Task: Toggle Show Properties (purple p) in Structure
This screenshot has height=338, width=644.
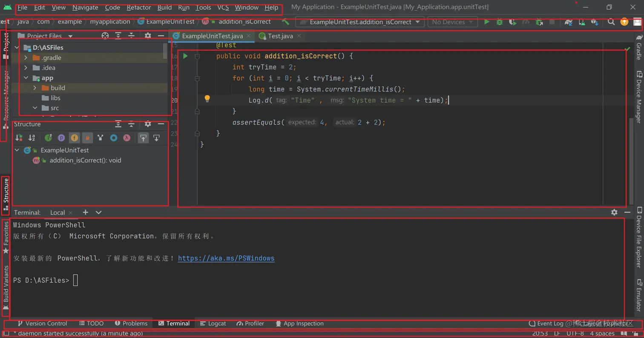Action: coord(61,137)
